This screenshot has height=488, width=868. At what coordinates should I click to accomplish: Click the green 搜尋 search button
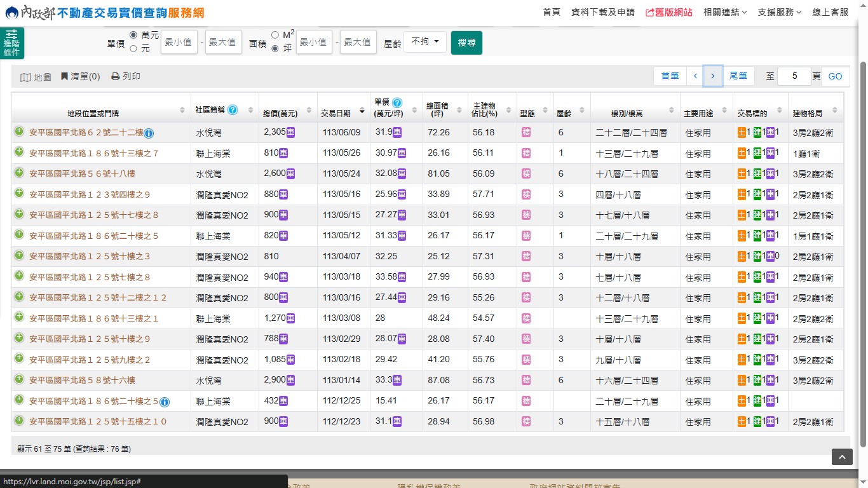(x=466, y=43)
